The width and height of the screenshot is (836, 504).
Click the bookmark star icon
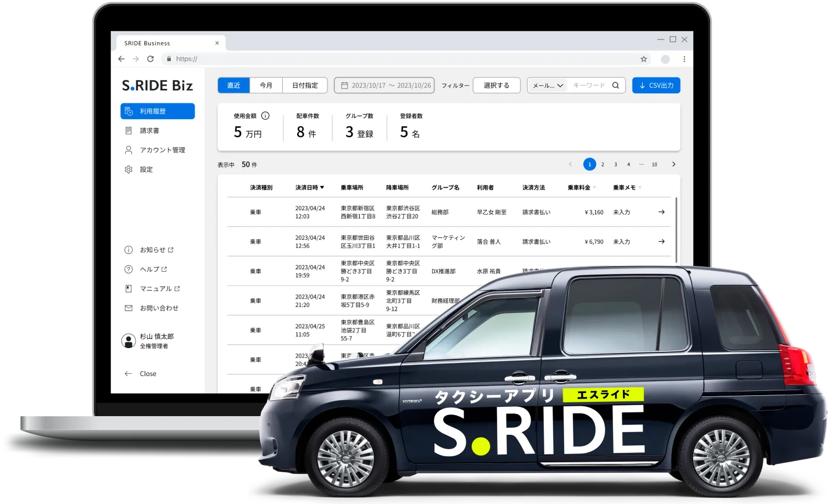click(x=644, y=59)
